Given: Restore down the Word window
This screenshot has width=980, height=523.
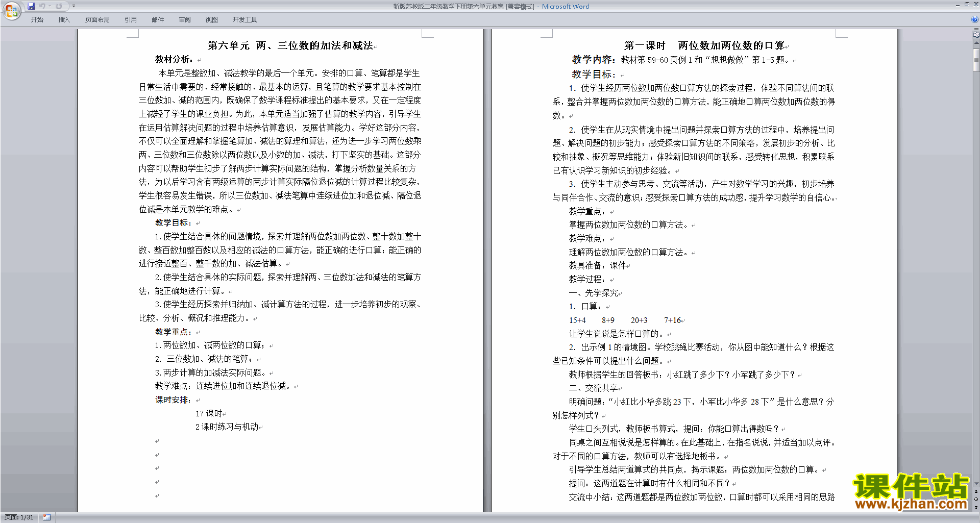Looking at the screenshot, I should [x=967, y=4].
